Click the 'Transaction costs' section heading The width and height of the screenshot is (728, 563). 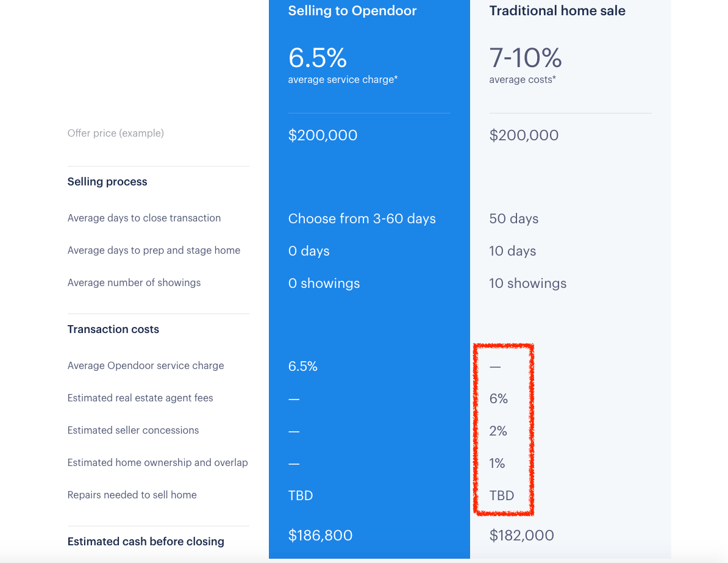(113, 329)
